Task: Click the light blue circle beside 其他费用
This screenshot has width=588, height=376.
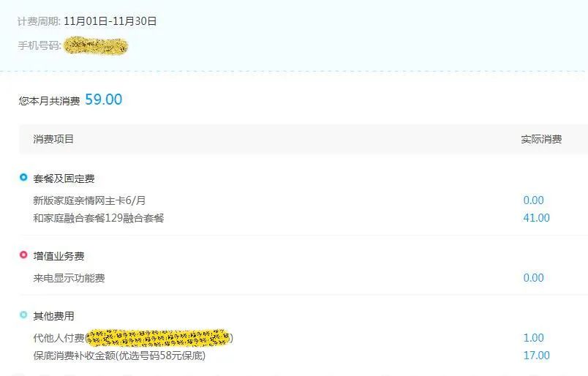Action: [x=23, y=315]
